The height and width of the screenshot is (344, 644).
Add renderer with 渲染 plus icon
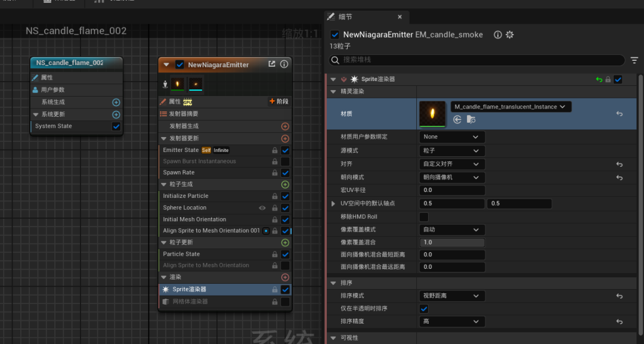(x=285, y=277)
